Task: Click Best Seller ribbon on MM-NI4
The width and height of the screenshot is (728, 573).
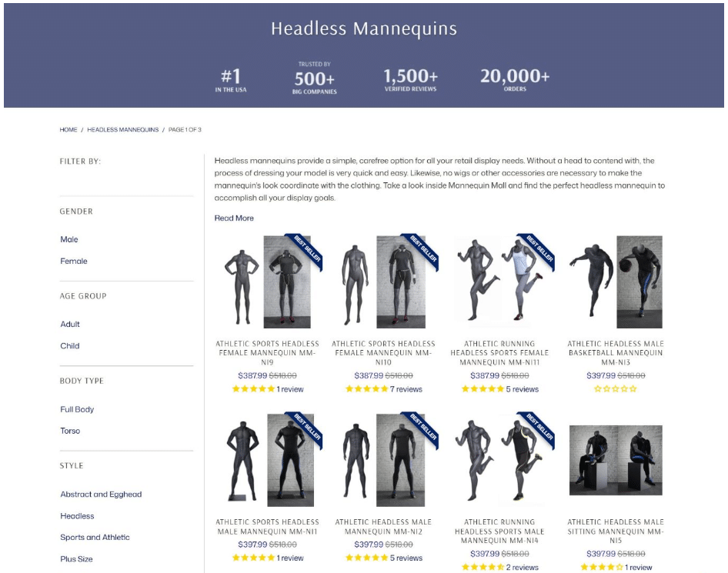Action: (539, 428)
